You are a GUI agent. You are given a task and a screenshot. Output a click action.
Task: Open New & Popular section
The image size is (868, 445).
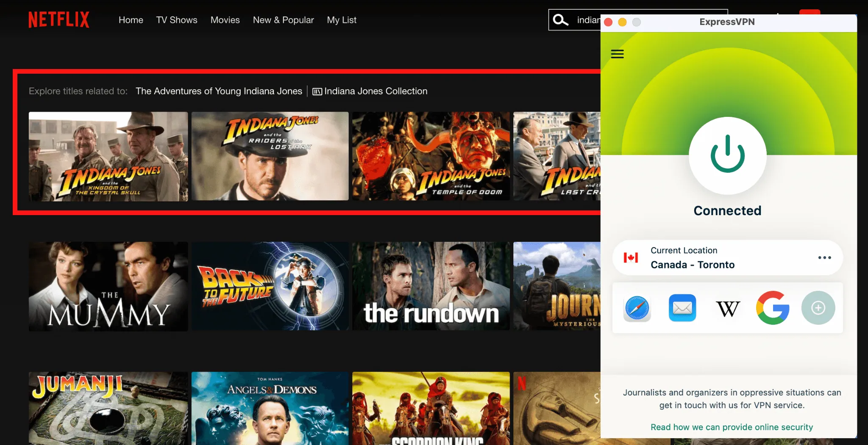(284, 20)
